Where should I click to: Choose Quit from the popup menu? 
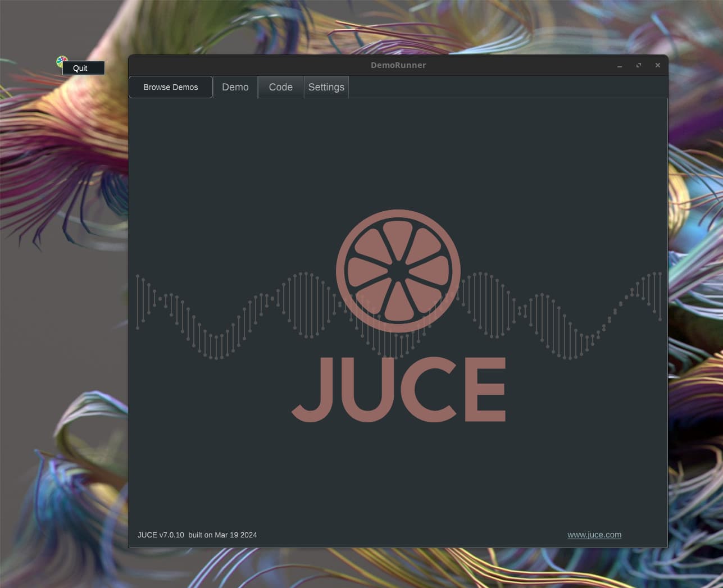83,68
